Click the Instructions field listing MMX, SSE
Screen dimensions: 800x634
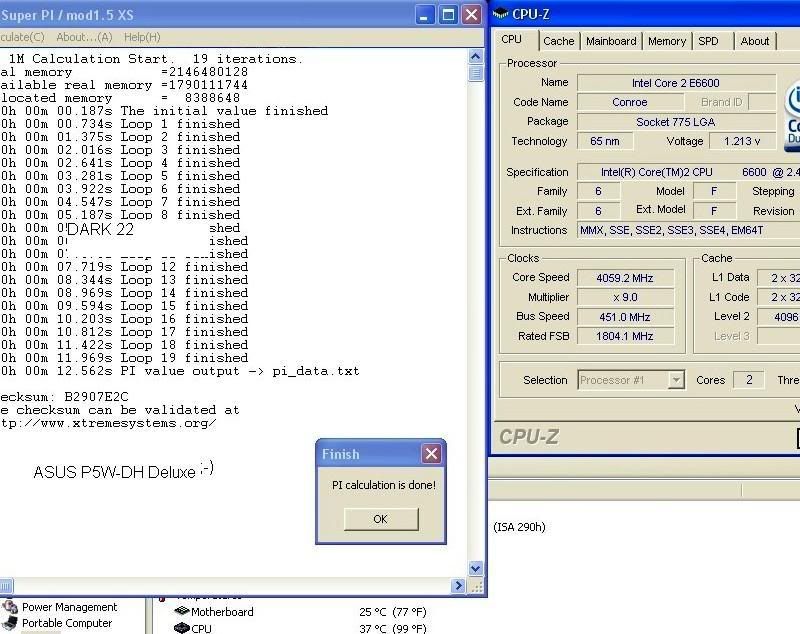(688, 230)
